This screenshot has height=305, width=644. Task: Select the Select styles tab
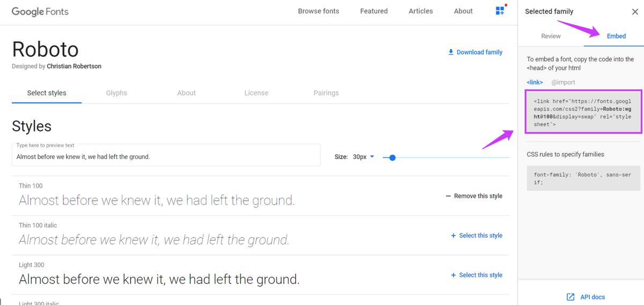pos(47,93)
